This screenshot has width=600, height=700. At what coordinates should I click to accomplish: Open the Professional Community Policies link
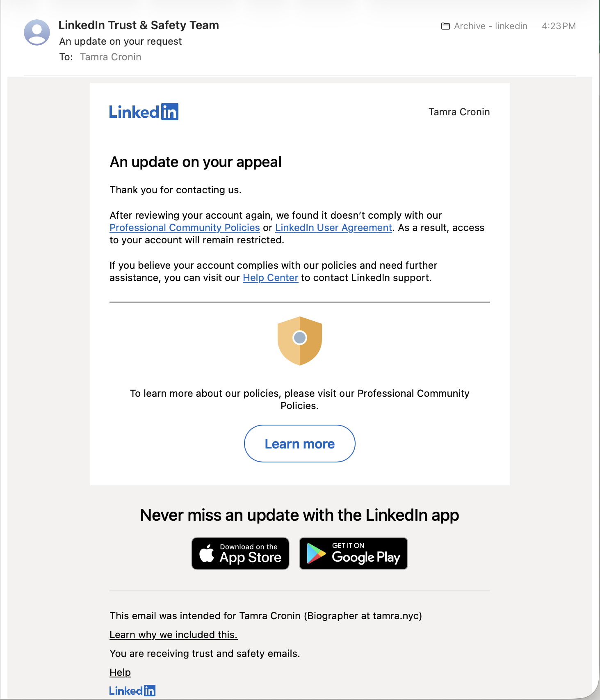184,227
